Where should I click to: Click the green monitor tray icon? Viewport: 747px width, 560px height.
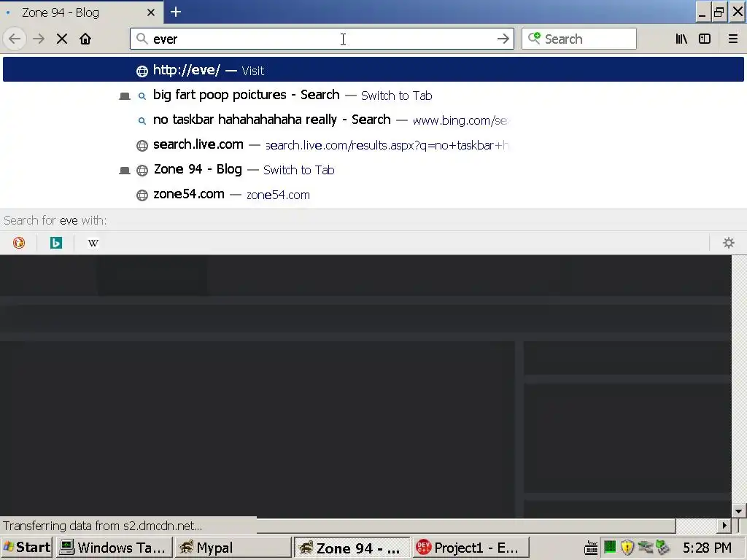tap(610, 547)
